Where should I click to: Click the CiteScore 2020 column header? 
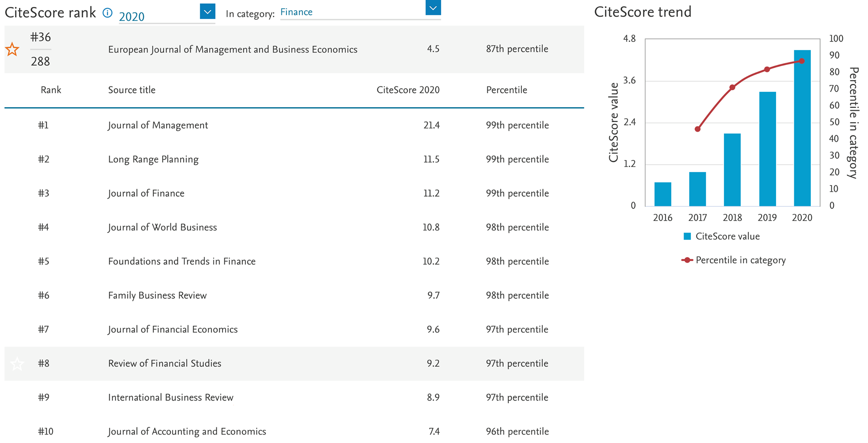[408, 90]
